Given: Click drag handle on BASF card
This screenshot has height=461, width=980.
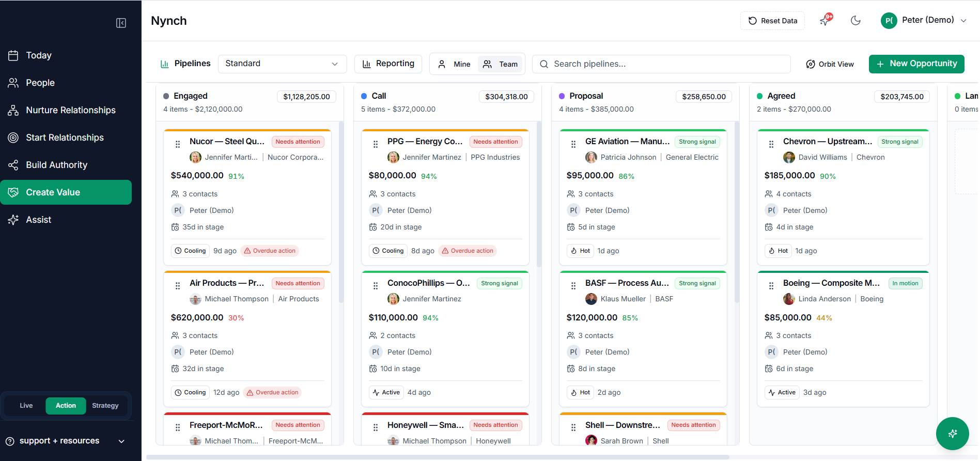Looking at the screenshot, I should pos(573,286).
